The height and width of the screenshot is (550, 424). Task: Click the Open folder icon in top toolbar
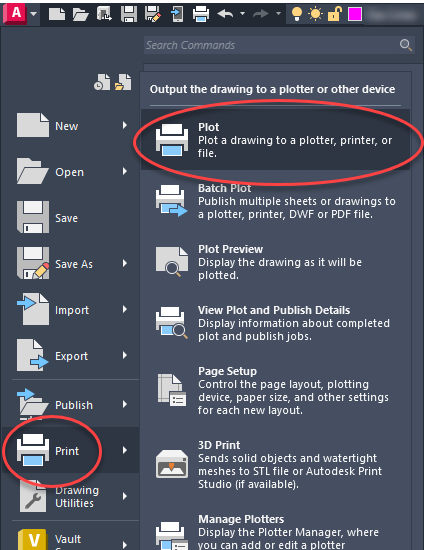point(81,14)
